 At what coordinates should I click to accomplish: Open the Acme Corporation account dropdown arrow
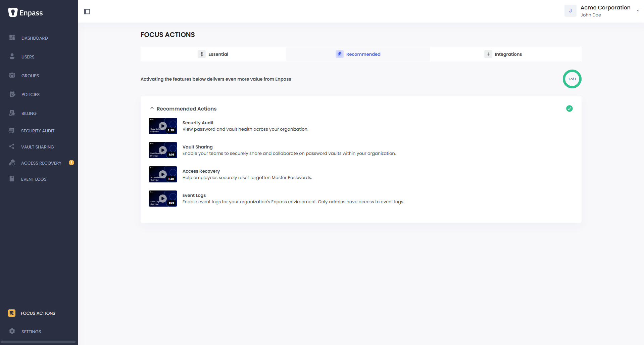638,11
